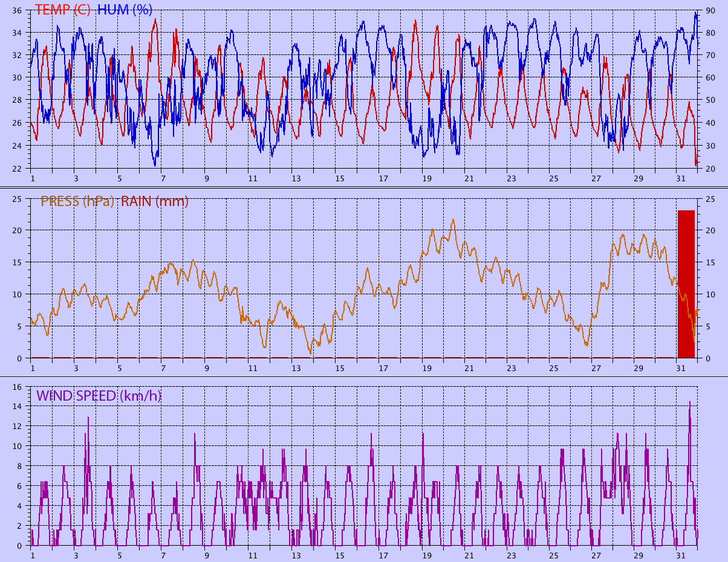Click the RAIN (mm) legend label
The image size is (728, 562).
pos(155,201)
